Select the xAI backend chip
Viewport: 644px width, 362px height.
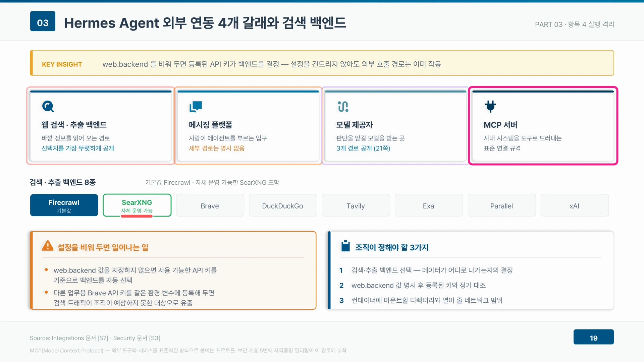575,205
